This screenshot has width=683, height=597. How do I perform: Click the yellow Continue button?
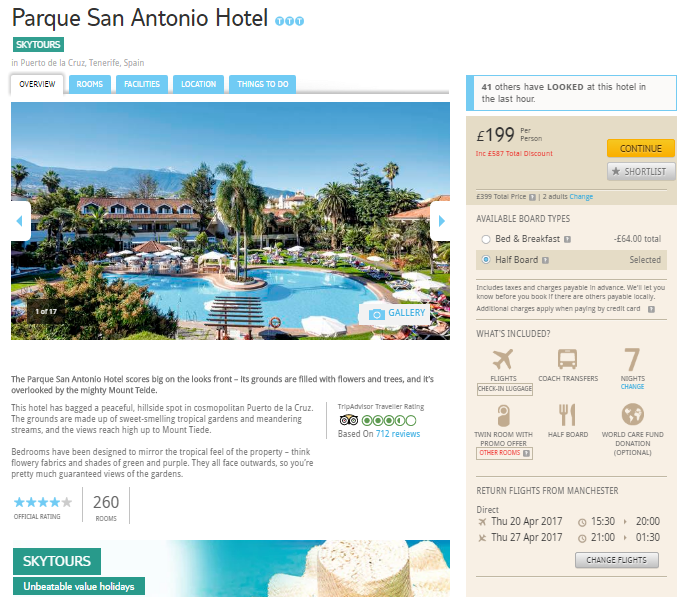coord(641,148)
